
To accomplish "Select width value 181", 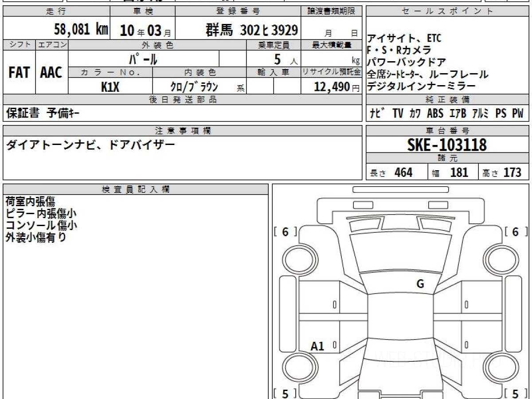I will [x=459, y=172].
